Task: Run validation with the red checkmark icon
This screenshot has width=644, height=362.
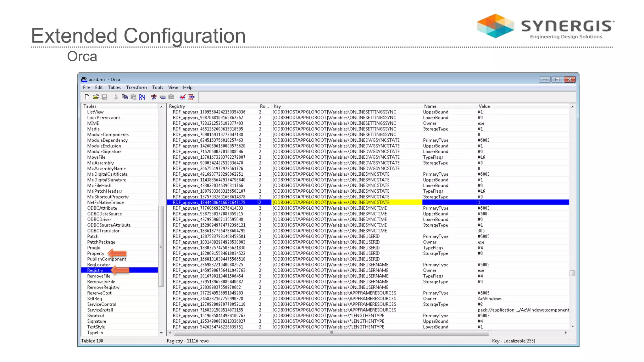Action: (x=182, y=97)
